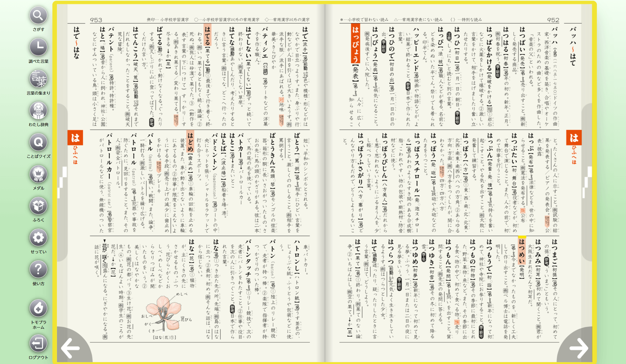Select the はつめい headword entry
Screen dimensions: 626x364
(522, 252)
